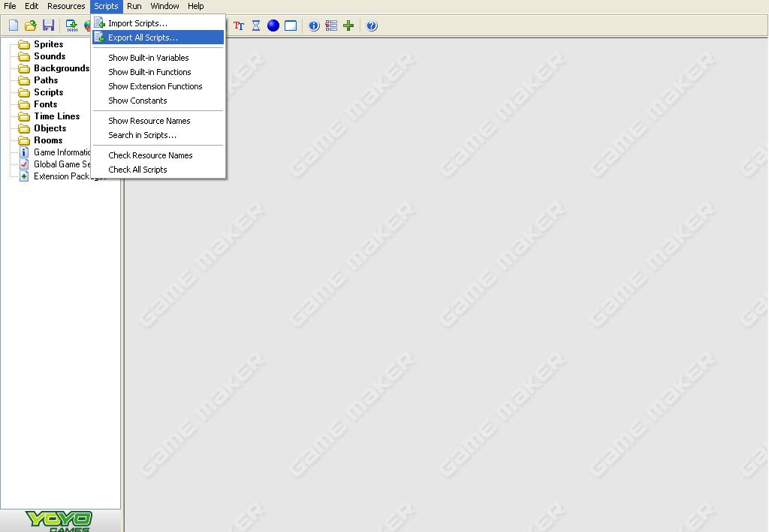Viewport: 769px width, 532px height.
Task: Click the Create executable toolbar icon
Action: click(x=72, y=26)
